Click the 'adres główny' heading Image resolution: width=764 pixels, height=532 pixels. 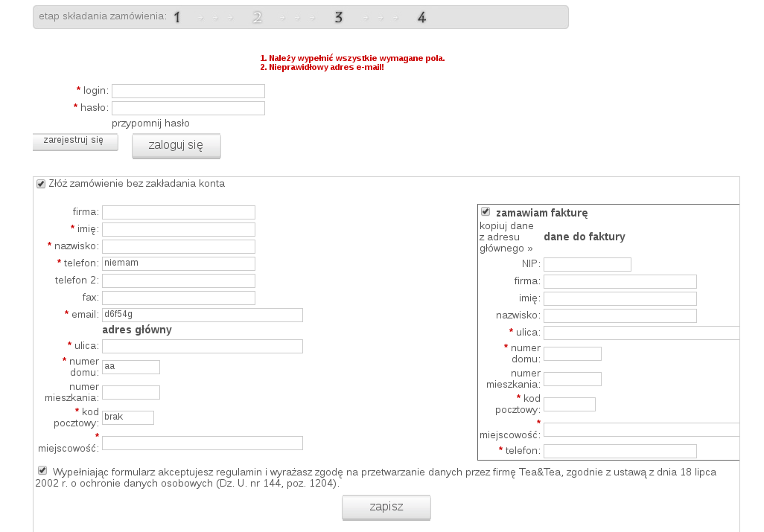click(x=137, y=330)
